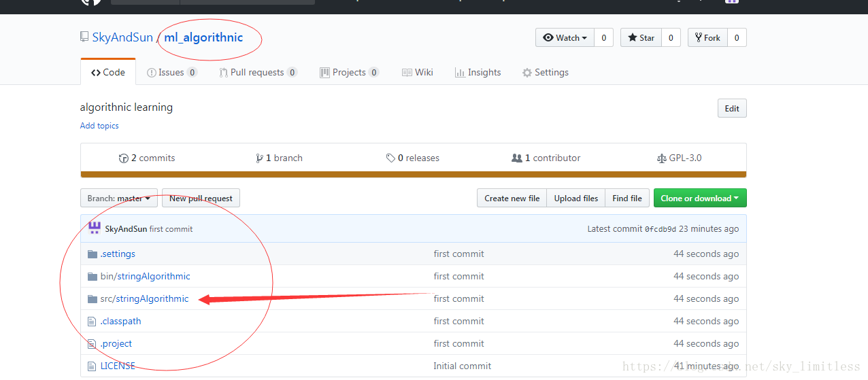Image resolution: width=868 pixels, height=380 pixels.
Task: Open the Projects tab
Action: (x=349, y=72)
